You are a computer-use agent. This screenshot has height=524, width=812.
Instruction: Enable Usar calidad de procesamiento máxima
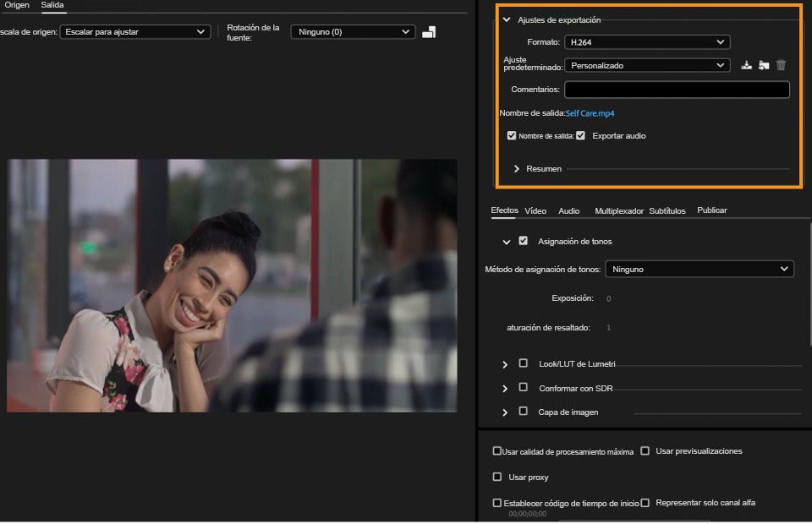[497, 451]
